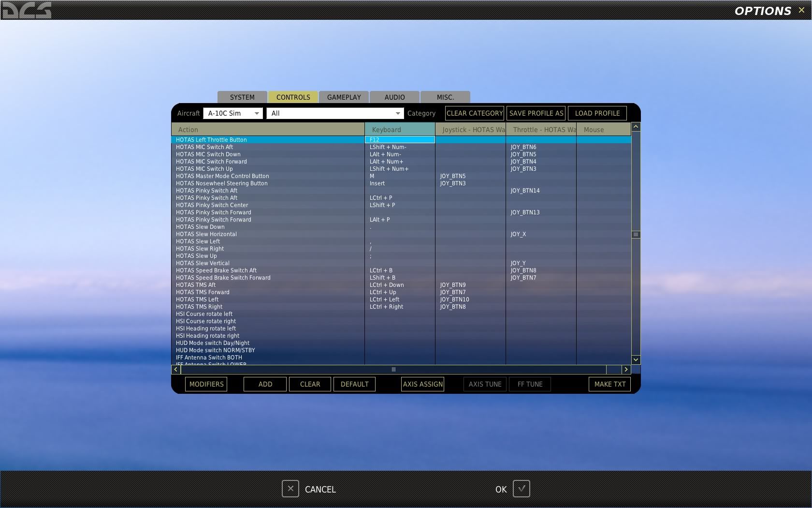
Task: Click the X icon beside CANCEL
Action: (x=290, y=489)
